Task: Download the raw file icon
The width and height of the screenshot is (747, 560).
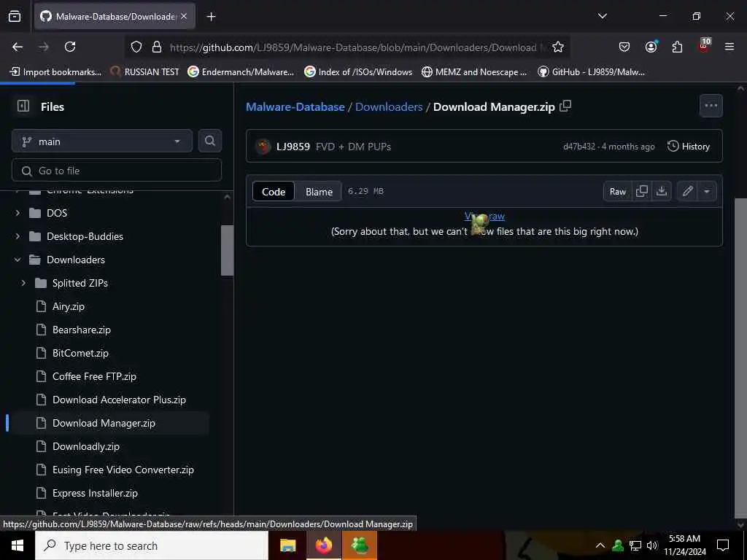Action: [661, 191]
